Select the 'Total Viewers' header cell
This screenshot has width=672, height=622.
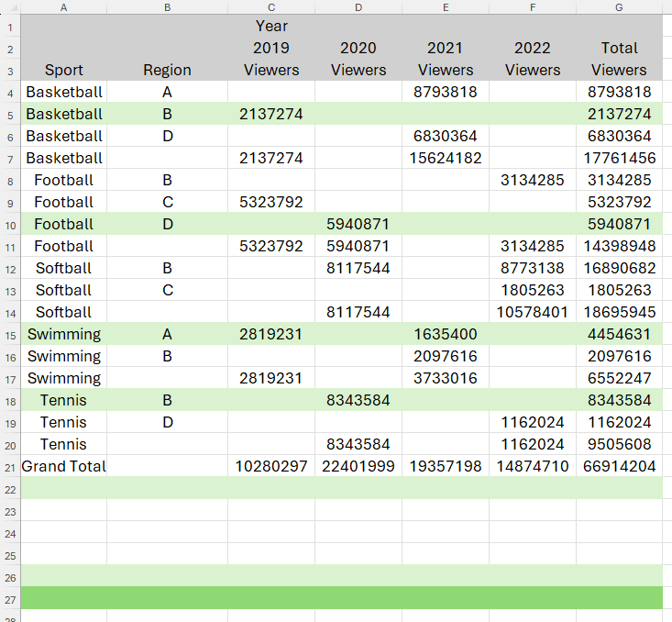click(619, 59)
